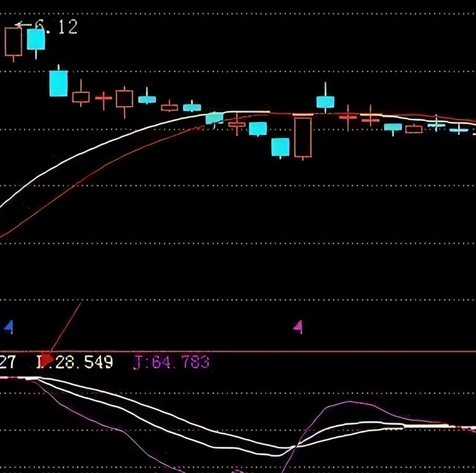Click the magenta flag marker
The width and height of the screenshot is (476, 473).
point(298,327)
